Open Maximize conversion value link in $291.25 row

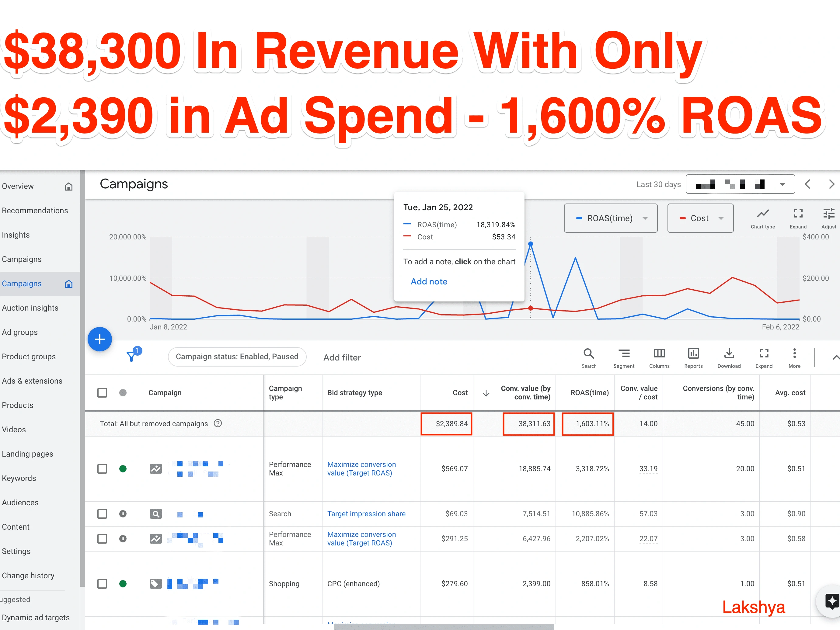(361, 538)
